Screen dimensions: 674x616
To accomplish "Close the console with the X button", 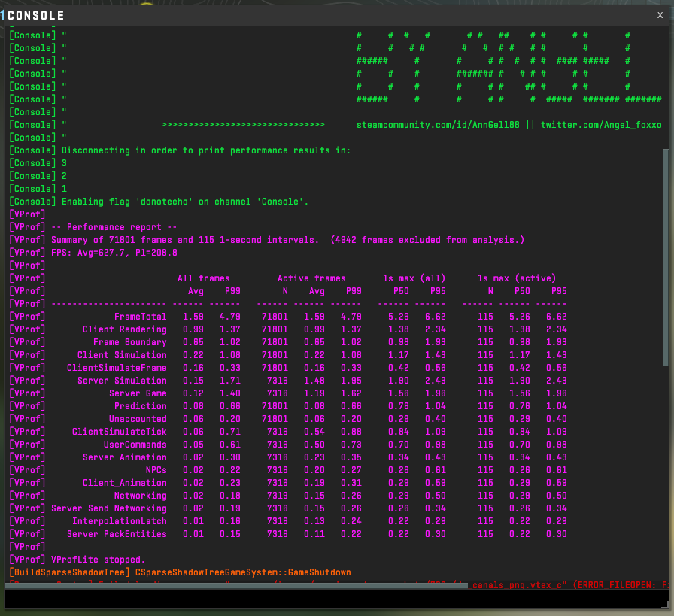I will 660,15.
